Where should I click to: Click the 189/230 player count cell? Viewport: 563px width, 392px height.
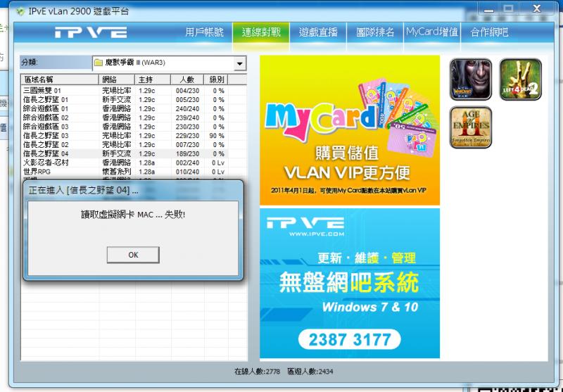[x=187, y=153]
